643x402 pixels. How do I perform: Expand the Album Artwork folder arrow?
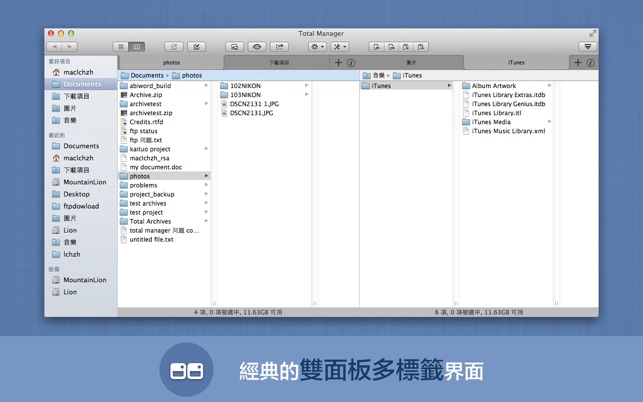550,86
